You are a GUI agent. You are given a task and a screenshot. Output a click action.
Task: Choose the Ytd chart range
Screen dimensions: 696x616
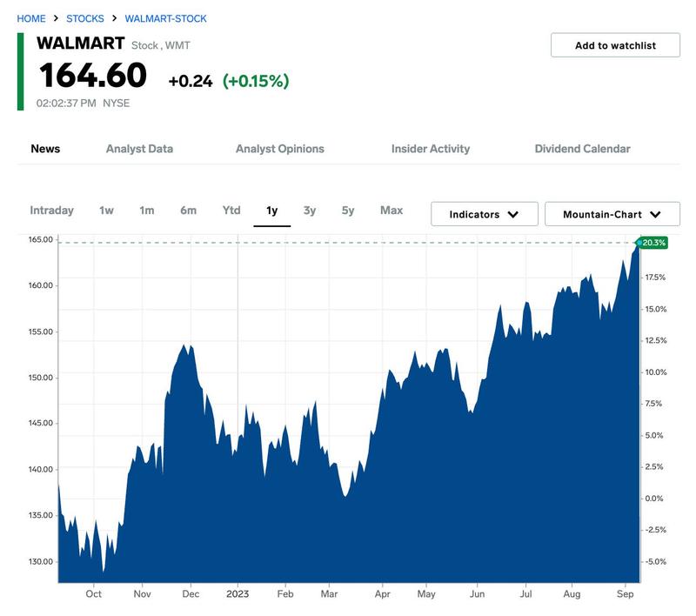click(231, 211)
